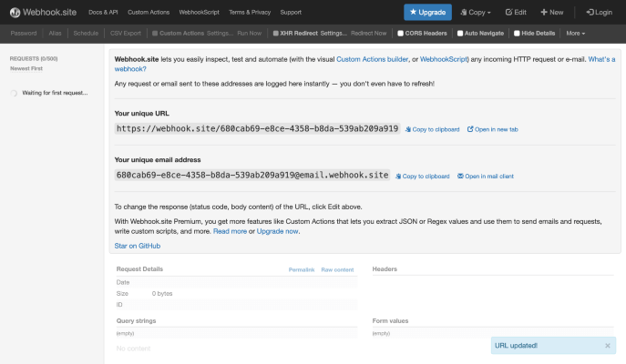The height and width of the screenshot is (364, 626).
Task: Open WebhookScript navigation item
Action: click(200, 13)
